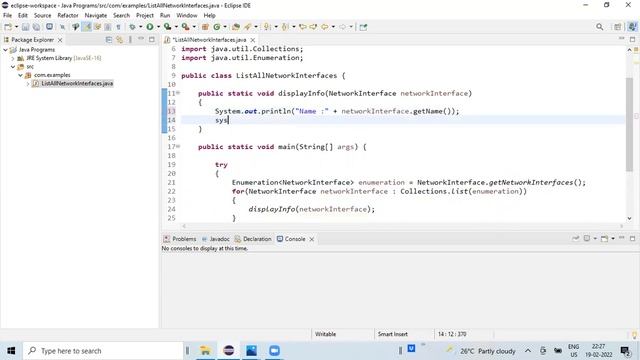Show hidden system tray icons chevron
This screenshot has width=640, height=360.
point(528,351)
